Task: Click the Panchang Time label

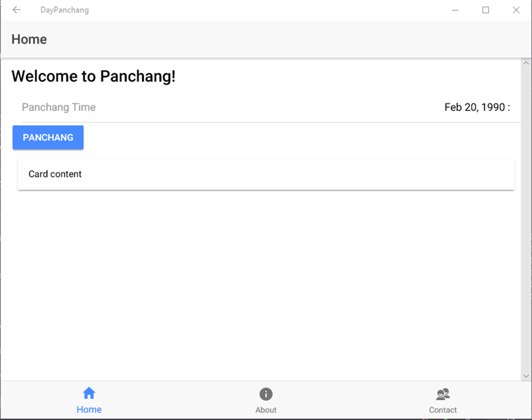Action: 59,107
